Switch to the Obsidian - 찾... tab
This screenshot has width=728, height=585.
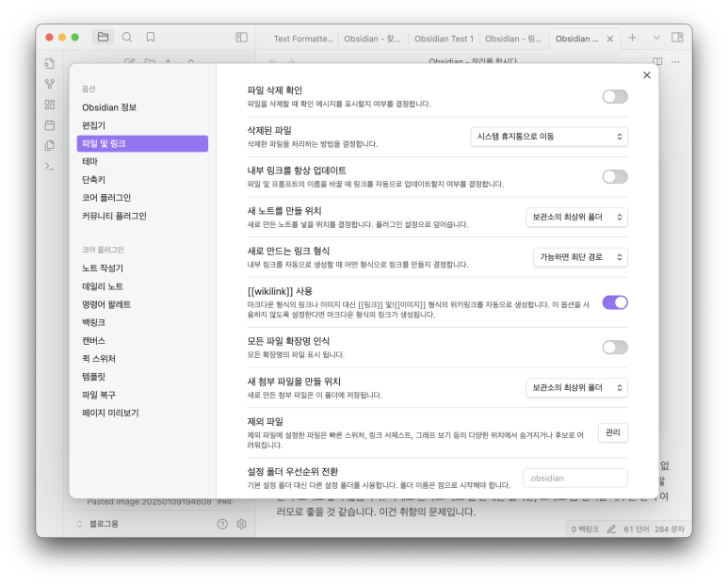pos(372,39)
